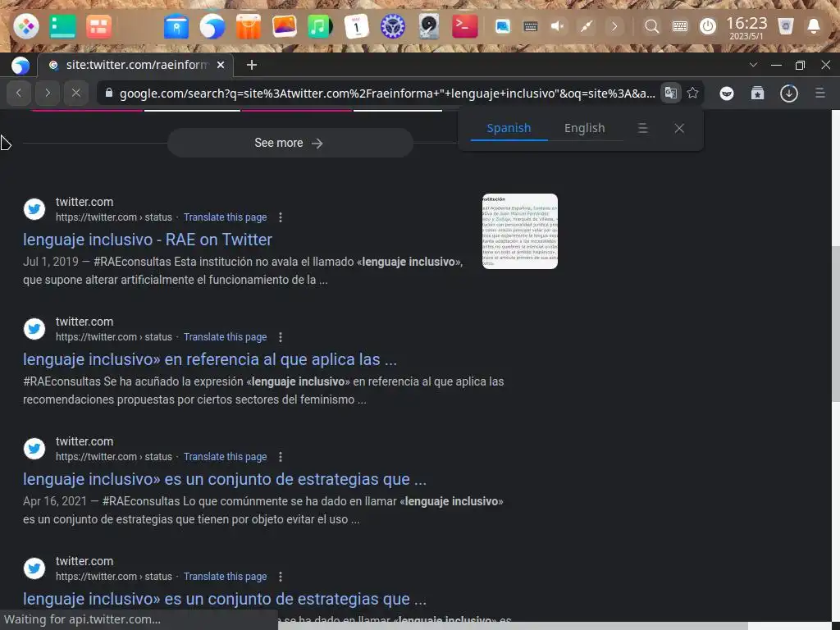The image size is (840, 630).
Task: Open the clock showing 16:23
Action: pos(746,27)
